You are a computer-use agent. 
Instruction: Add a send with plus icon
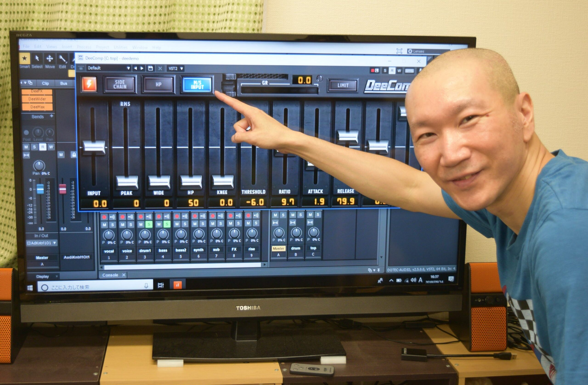coord(52,116)
